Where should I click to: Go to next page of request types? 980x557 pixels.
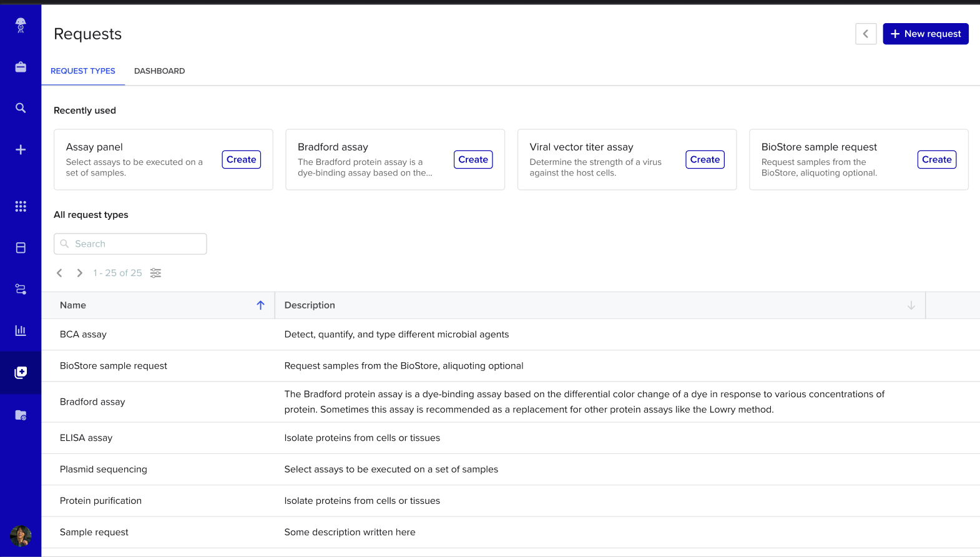click(79, 273)
